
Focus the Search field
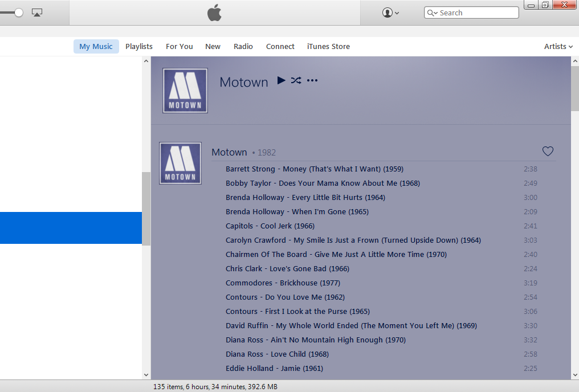coord(471,13)
